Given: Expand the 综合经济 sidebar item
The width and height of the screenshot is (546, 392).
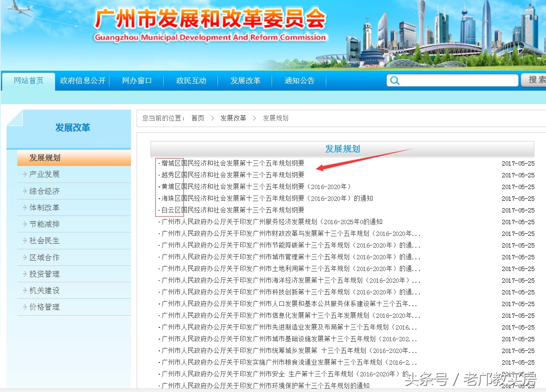Looking at the screenshot, I should click(44, 191).
